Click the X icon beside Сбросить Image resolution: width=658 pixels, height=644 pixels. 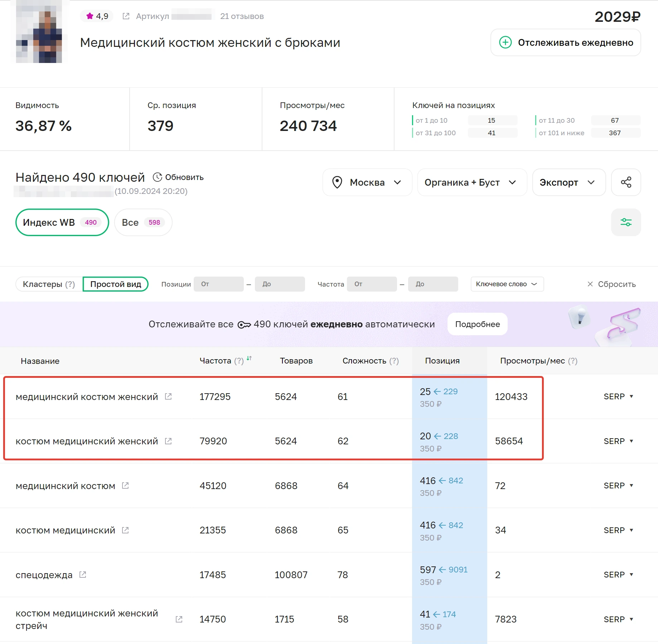coord(590,284)
